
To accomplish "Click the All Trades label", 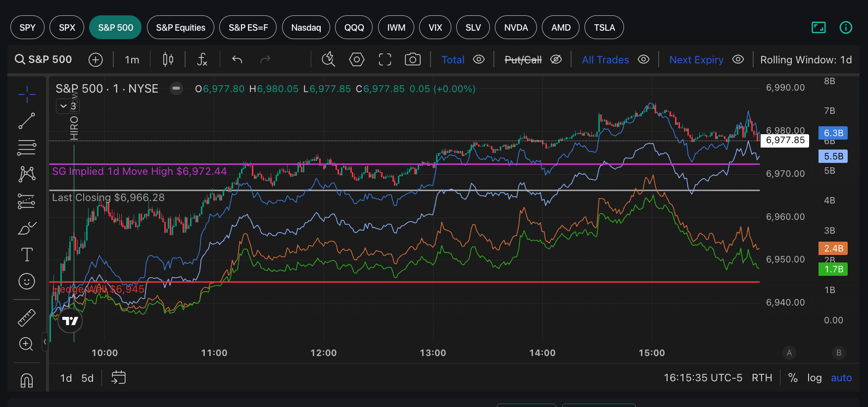I will [605, 59].
